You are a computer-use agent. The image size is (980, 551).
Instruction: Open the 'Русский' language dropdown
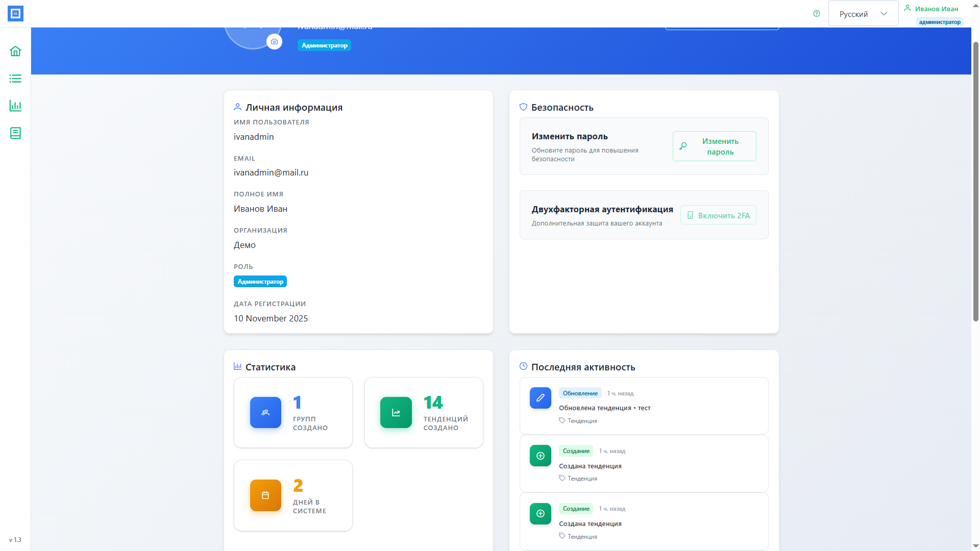pyautogui.click(x=863, y=13)
